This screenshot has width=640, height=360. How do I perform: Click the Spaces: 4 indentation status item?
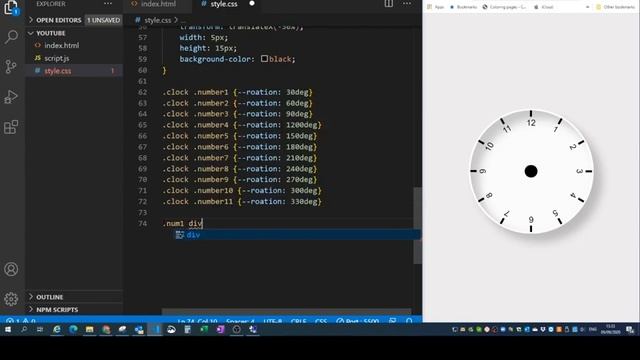pyautogui.click(x=240, y=321)
